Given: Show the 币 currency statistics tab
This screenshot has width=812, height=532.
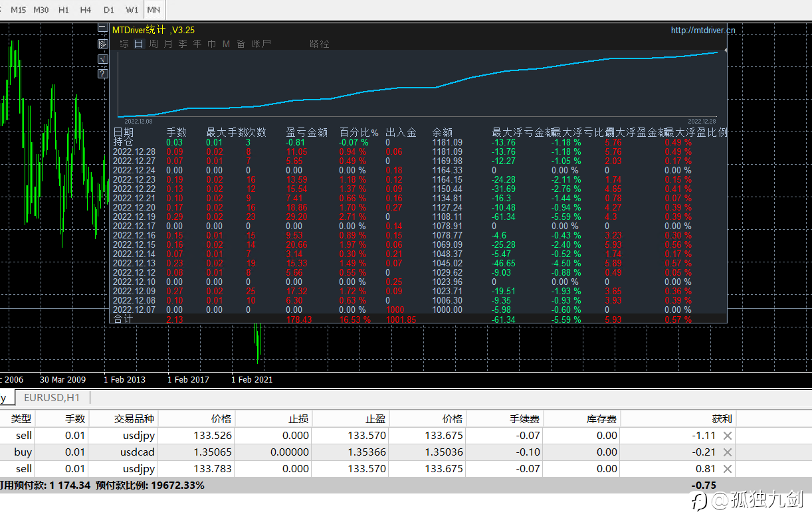Looking at the screenshot, I should [212, 44].
